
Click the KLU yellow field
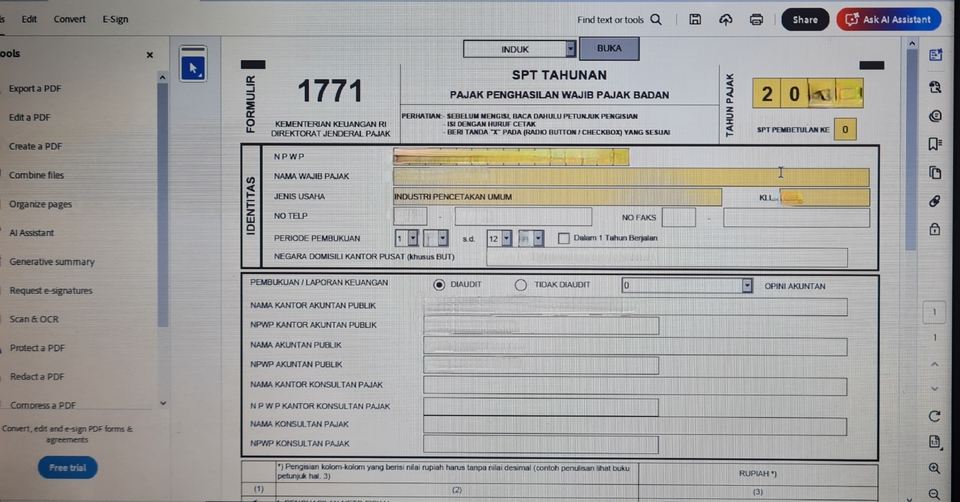click(824, 197)
